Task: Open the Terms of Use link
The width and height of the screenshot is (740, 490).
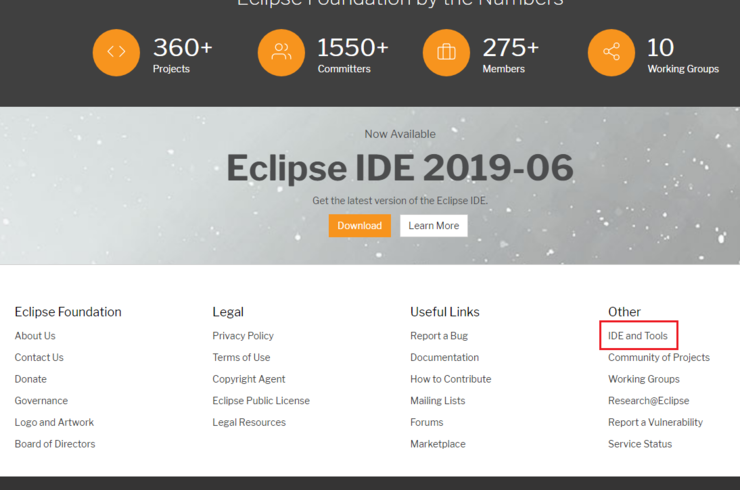Action: [241, 357]
